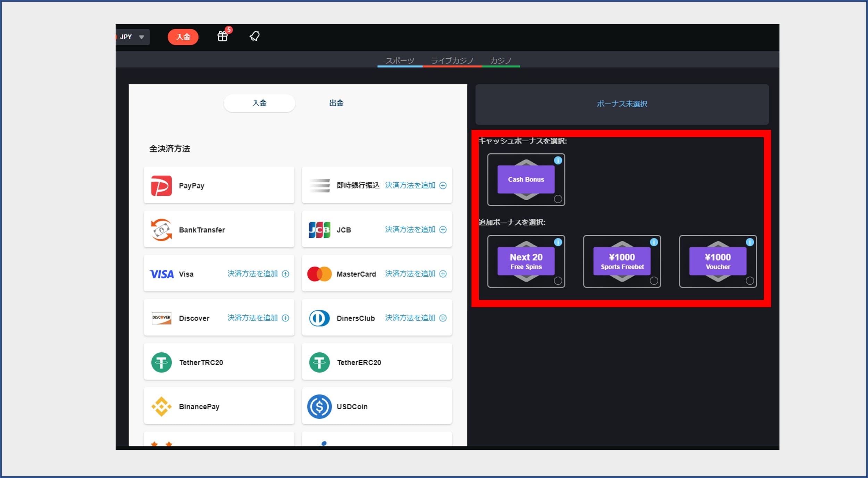Show info for ¥1000 Sports Freebet
This screenshot has height=478, width=868.
point(654,242)
